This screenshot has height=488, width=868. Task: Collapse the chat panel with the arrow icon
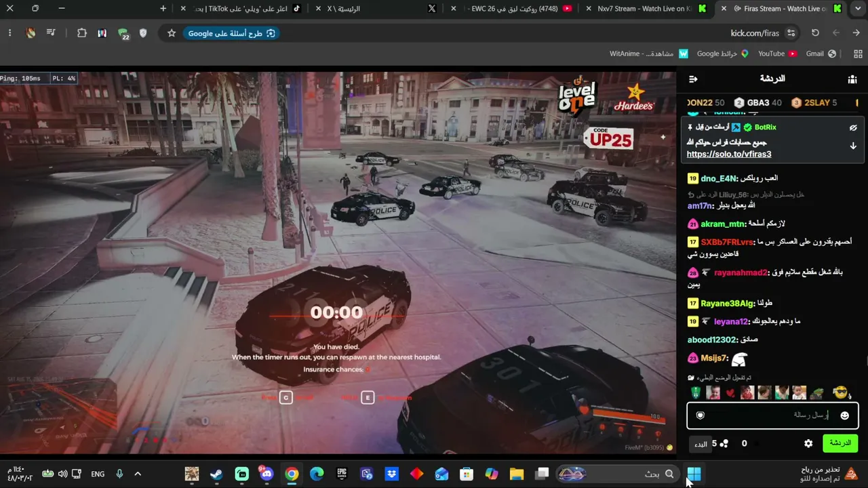coord(693,79)
